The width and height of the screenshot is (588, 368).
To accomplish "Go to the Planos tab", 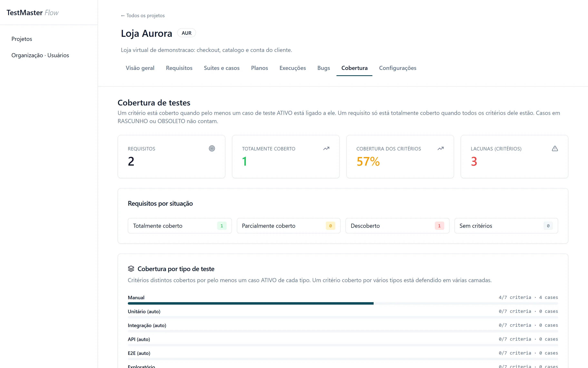I will click(x=259, y=68).
